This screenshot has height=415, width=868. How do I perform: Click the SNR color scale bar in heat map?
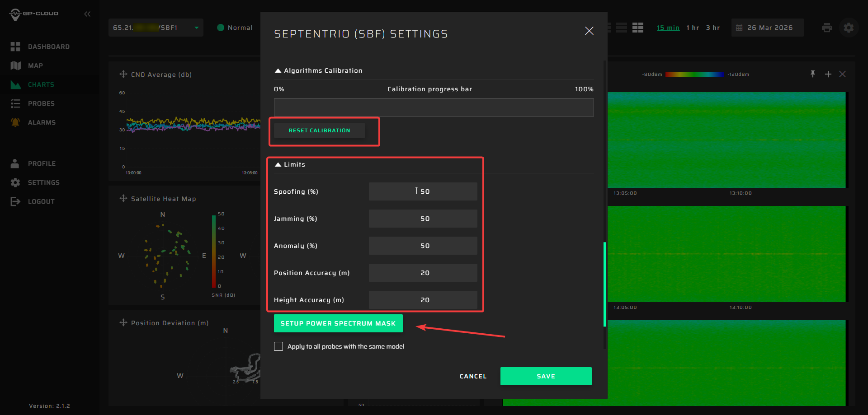[214, 251]
